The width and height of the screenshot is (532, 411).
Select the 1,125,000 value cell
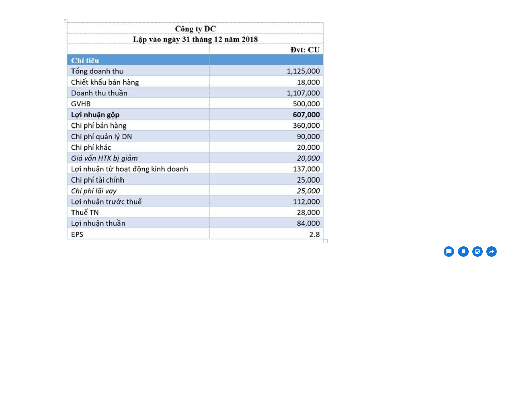(x=303, y=71)
